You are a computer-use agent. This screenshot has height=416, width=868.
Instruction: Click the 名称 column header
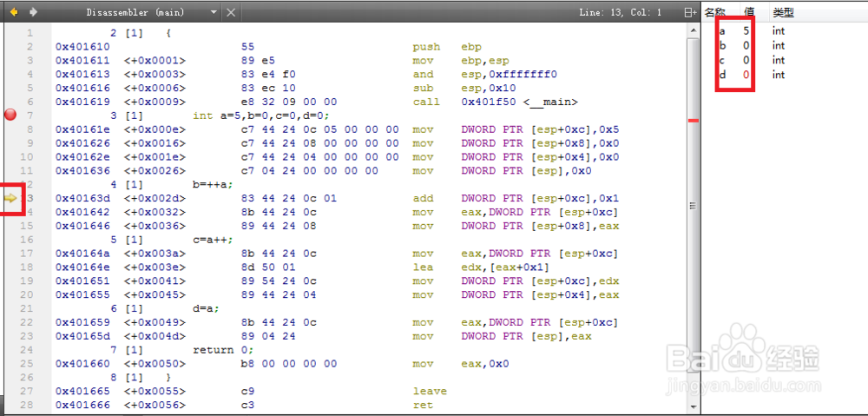[x=714, y=12]
